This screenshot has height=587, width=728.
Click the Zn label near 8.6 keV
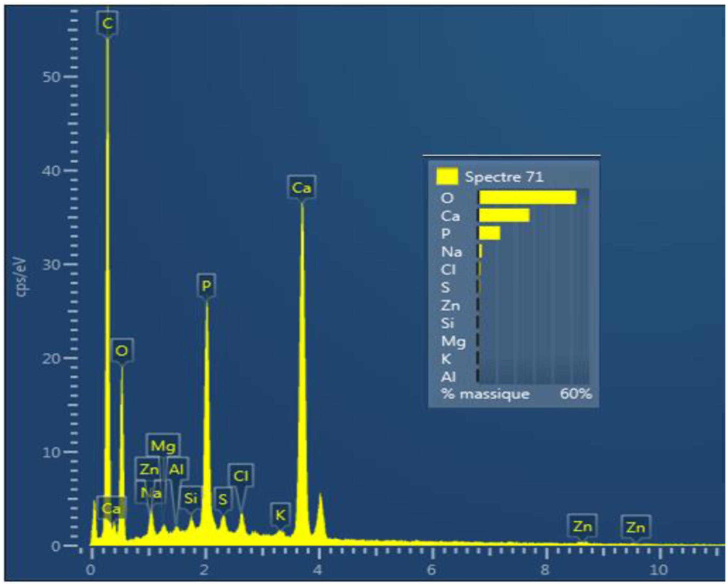(582, 526)
